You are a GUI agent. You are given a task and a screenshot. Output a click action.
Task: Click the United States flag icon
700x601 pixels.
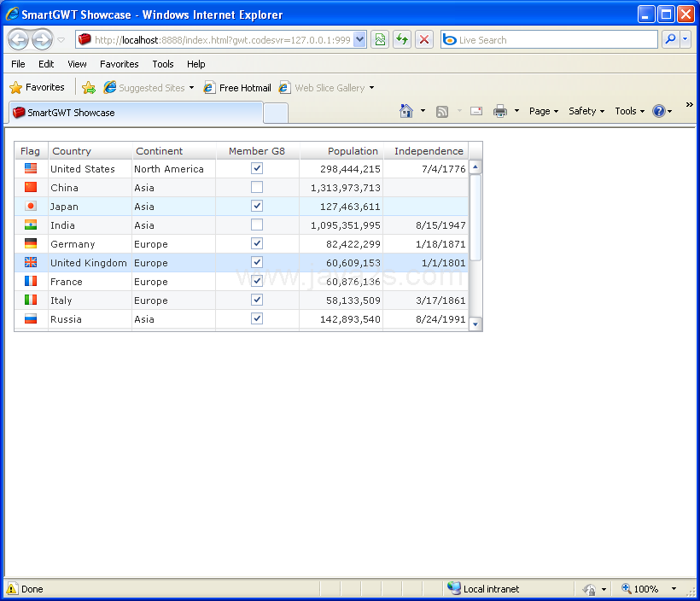(x=31, y=168)
